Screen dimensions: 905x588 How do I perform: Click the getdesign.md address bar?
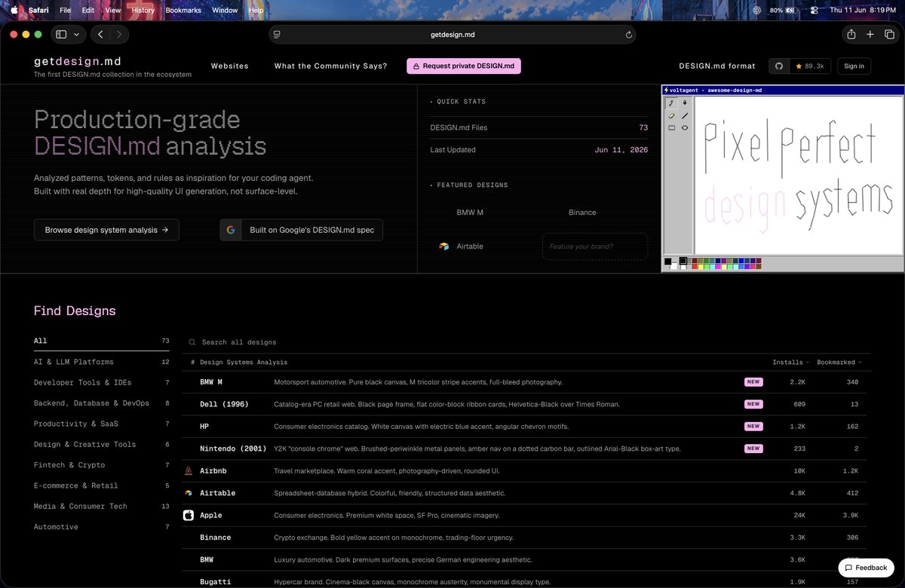pyautogui.click(x=452, y=35)
